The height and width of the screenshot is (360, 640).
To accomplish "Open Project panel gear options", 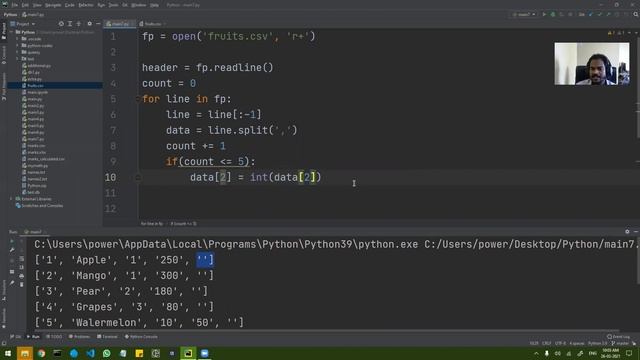I will pos(90,24).
